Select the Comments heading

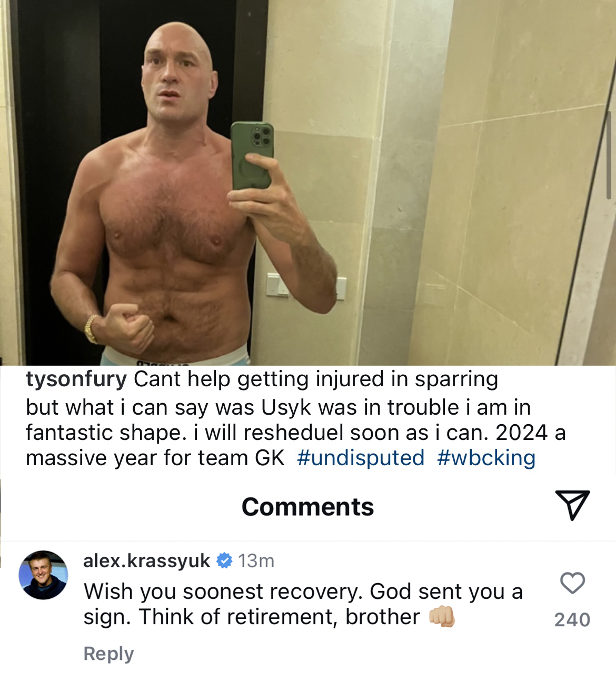(x=307, y=507)
